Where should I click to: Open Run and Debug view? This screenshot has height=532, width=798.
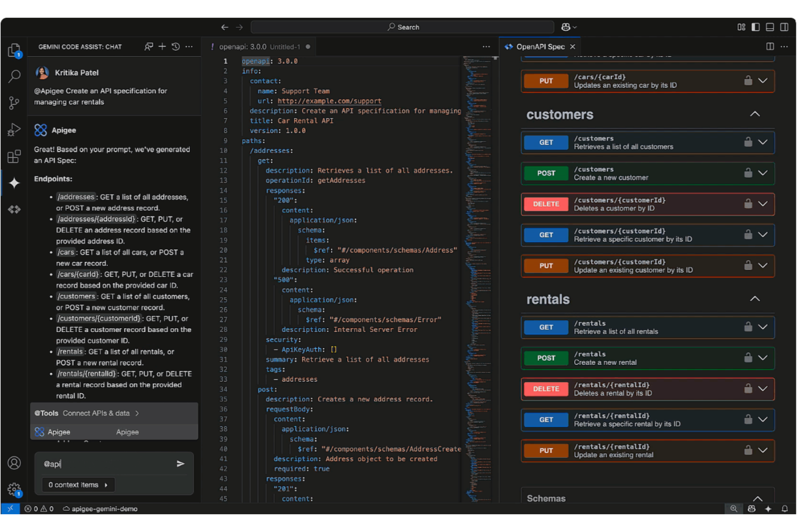pos(14,129)
